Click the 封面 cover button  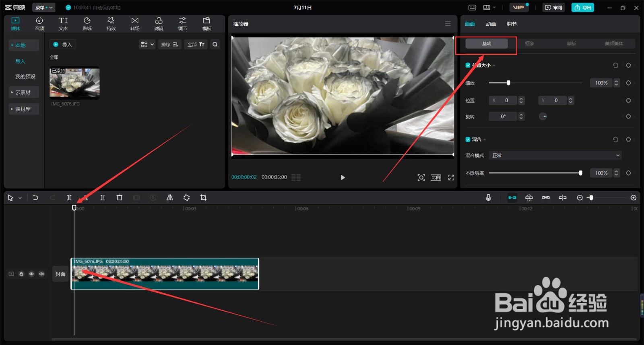[x=60, y=274]
